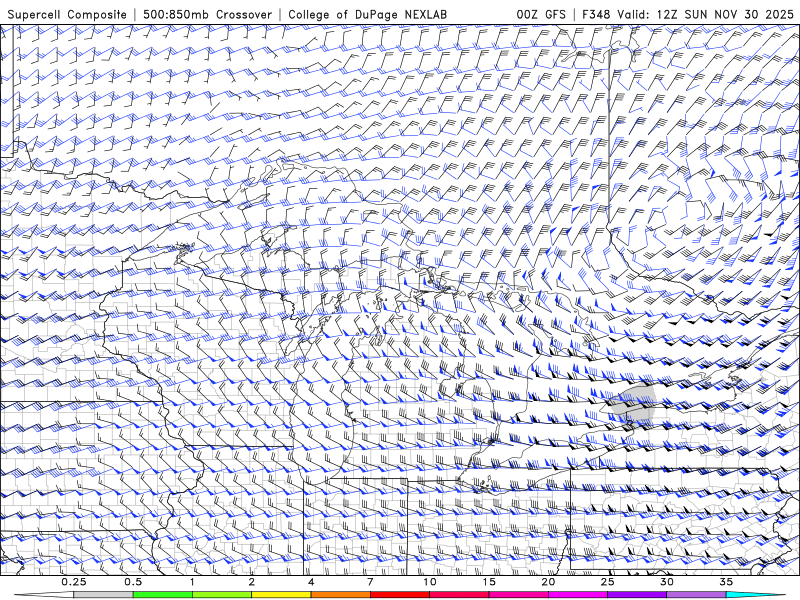Select the gray 0.25–0.5 color bar segment

104,595
